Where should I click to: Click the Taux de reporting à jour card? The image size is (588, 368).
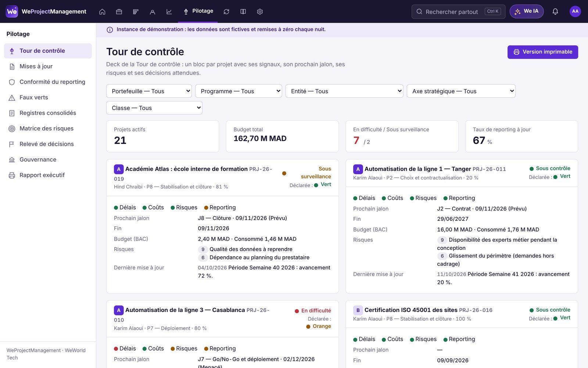[521, 136]
